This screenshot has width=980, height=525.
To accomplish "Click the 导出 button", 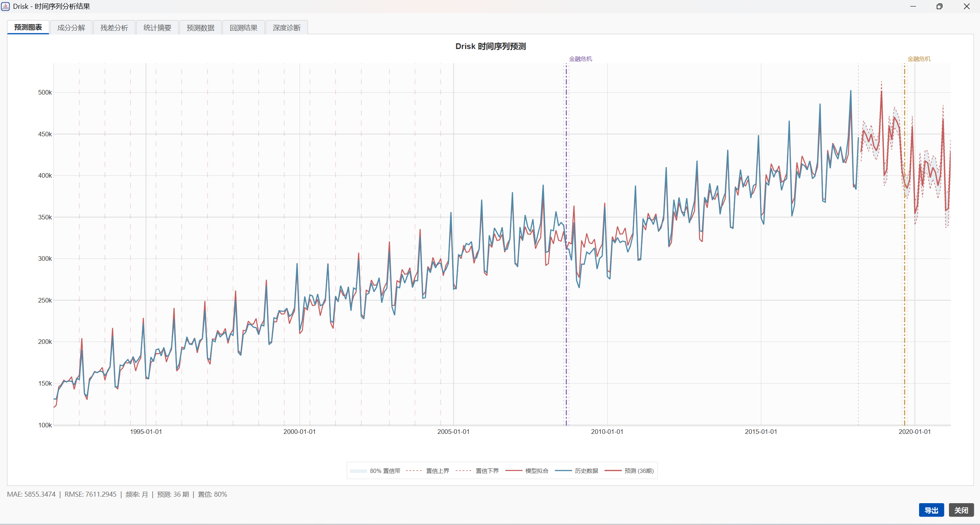I will pos(931,510).
